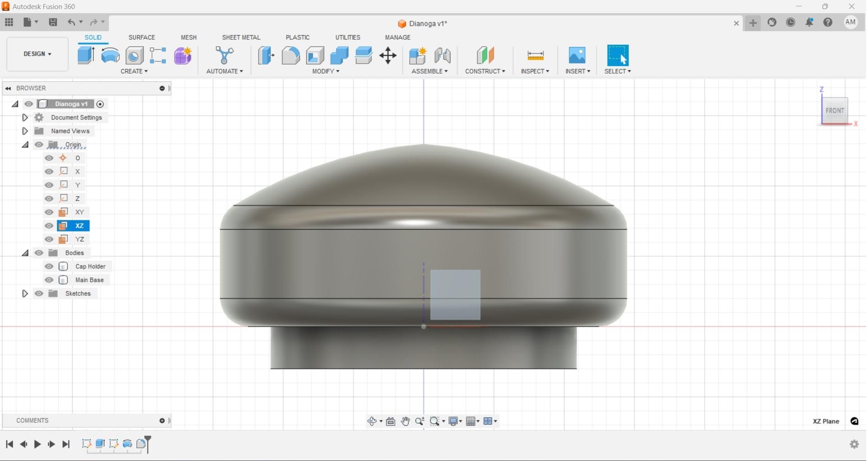The height and width of the screenshot is (461, 868).
Task: Open the MODIFY dropdown menu
Action: pyautogui.click(x=326, y=71)
